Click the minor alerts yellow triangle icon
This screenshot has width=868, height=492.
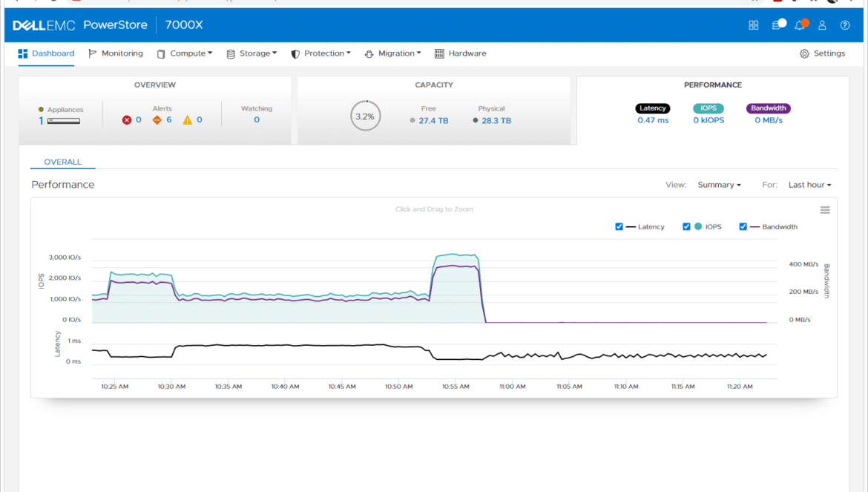pos(187,120)
